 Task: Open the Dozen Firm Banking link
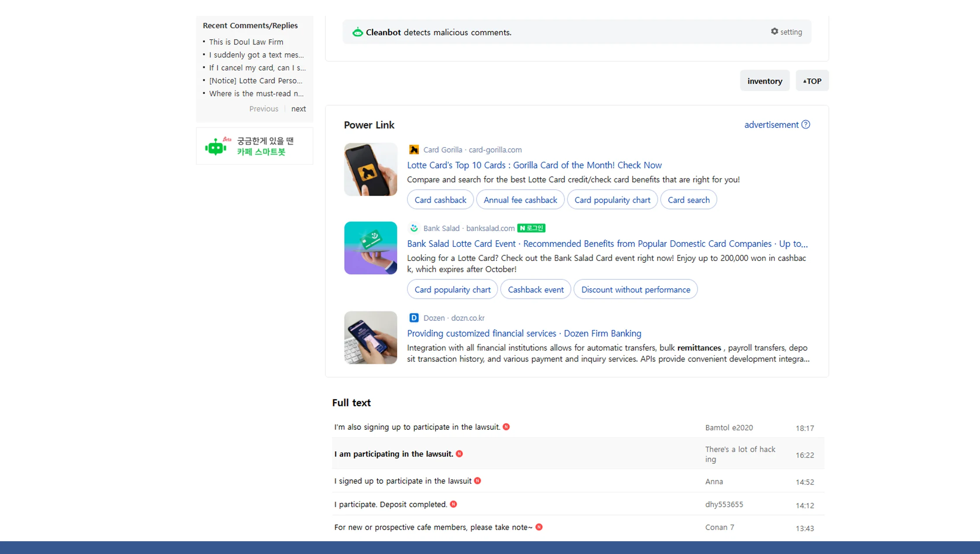click(x=524, y=333)
